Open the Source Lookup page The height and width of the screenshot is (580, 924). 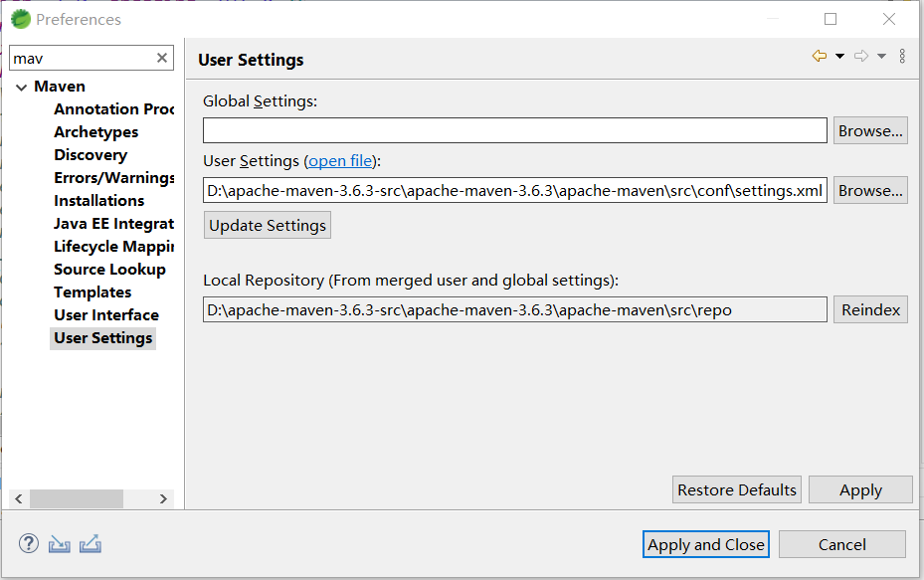point(109,270)
